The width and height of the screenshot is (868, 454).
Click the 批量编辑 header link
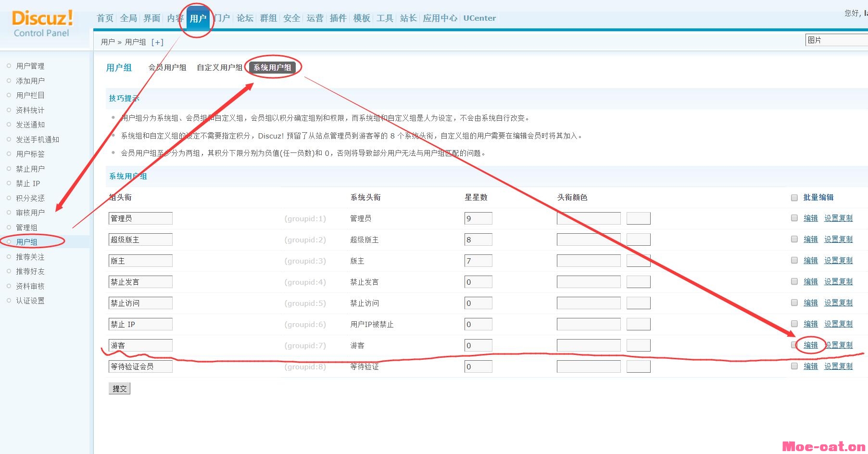click(818, 198)
